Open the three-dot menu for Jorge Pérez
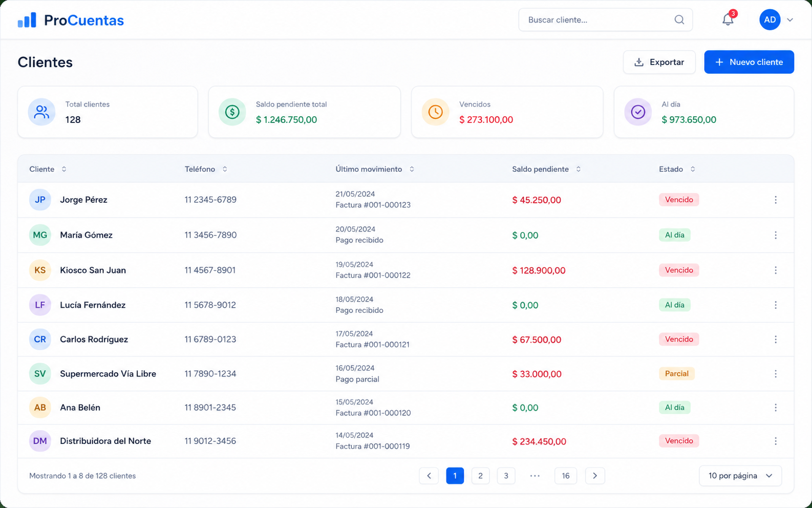The height and width of the screenshot is (508, 812). click(x=776, y=200)
